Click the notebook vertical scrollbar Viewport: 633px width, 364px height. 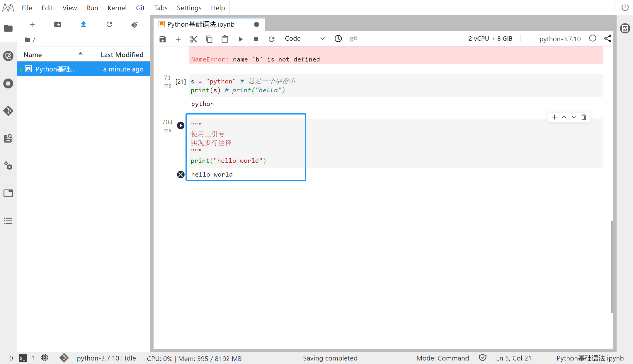pyautogui.click(x=612, y=266)
